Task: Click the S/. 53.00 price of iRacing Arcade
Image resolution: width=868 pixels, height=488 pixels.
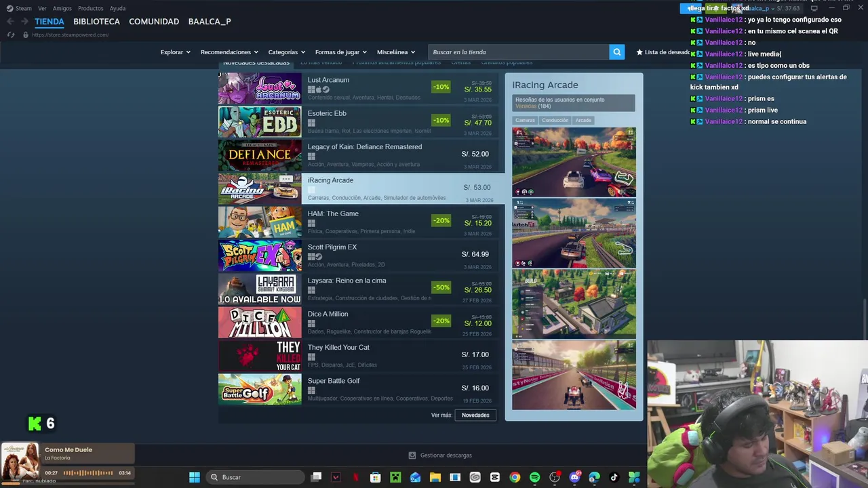Action: 477,188
